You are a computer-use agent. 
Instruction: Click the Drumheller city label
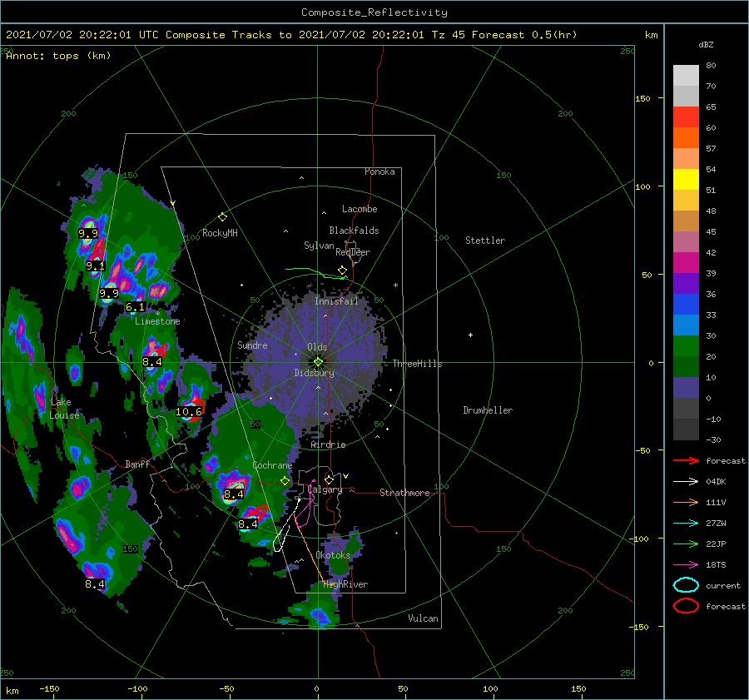(x=488, y=410)
